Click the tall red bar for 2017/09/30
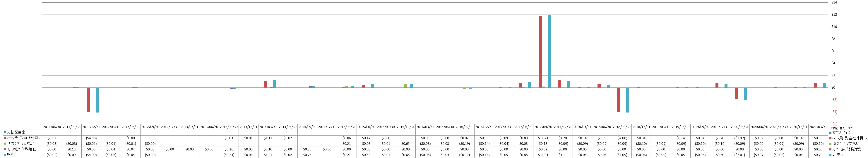This screenshot has width=868, height=158. point(540,52)
